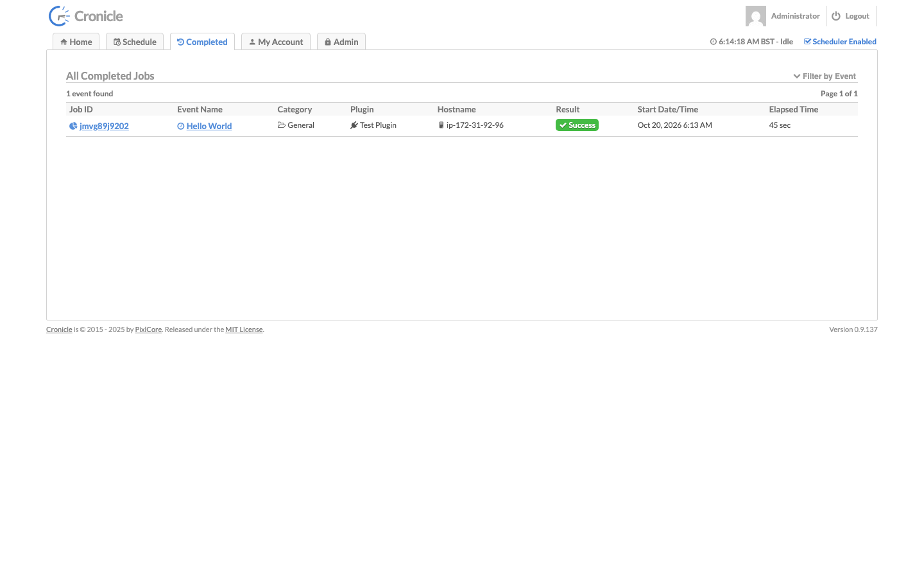Click the 'Page 1 of 1' text
Image resolution: width=924 pixels, height=578 pixels.
pos(839,94)
